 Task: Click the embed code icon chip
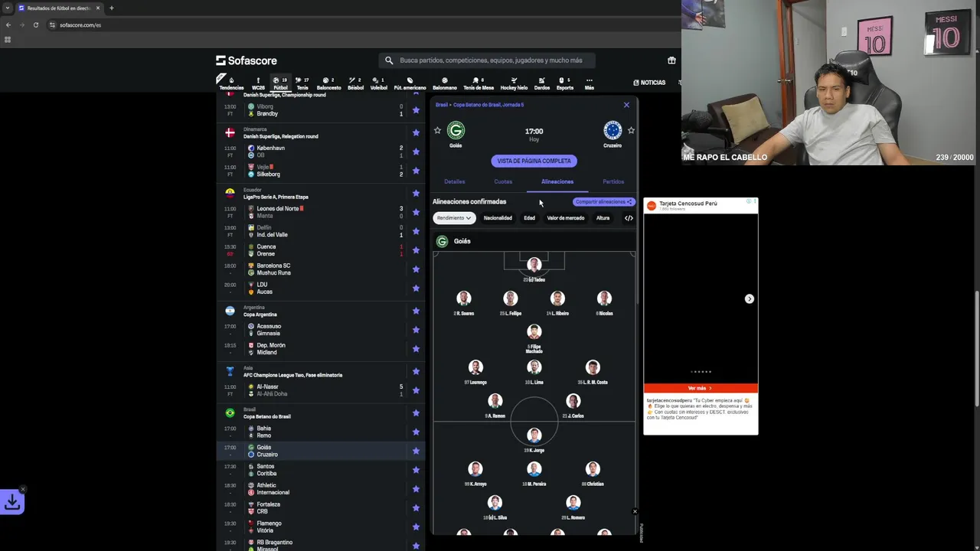pyautogui.click(x=629, y=218)
